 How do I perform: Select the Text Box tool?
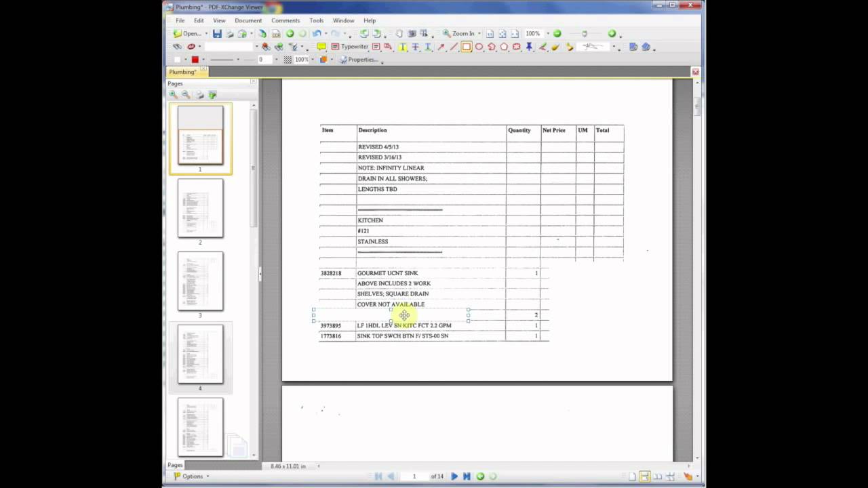coord(376,47)
